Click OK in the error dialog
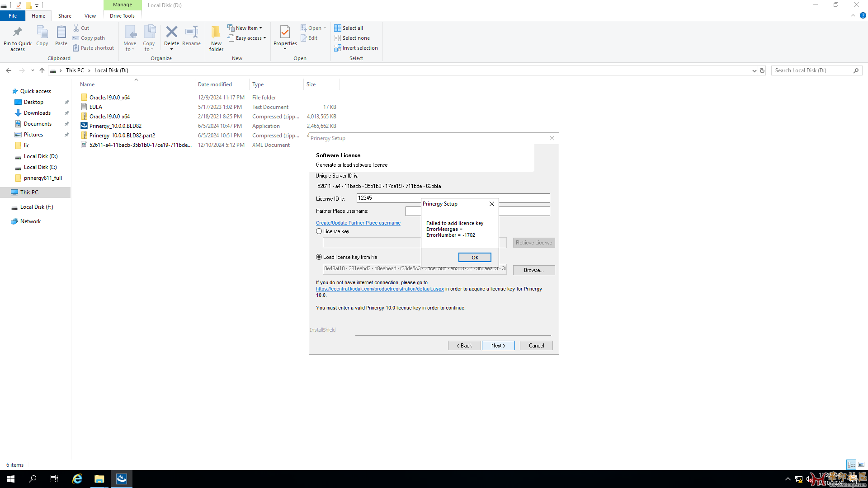 [x=475, y=258]
